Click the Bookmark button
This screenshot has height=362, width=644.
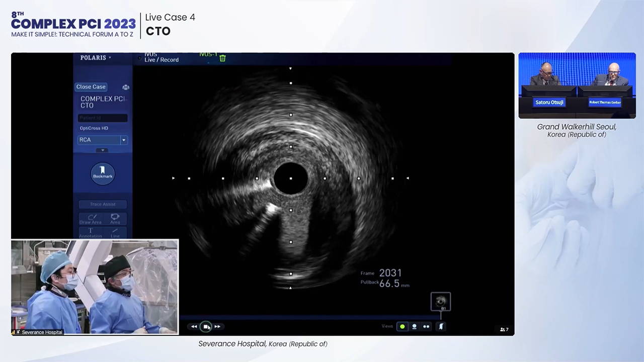[x=103, y=173]
